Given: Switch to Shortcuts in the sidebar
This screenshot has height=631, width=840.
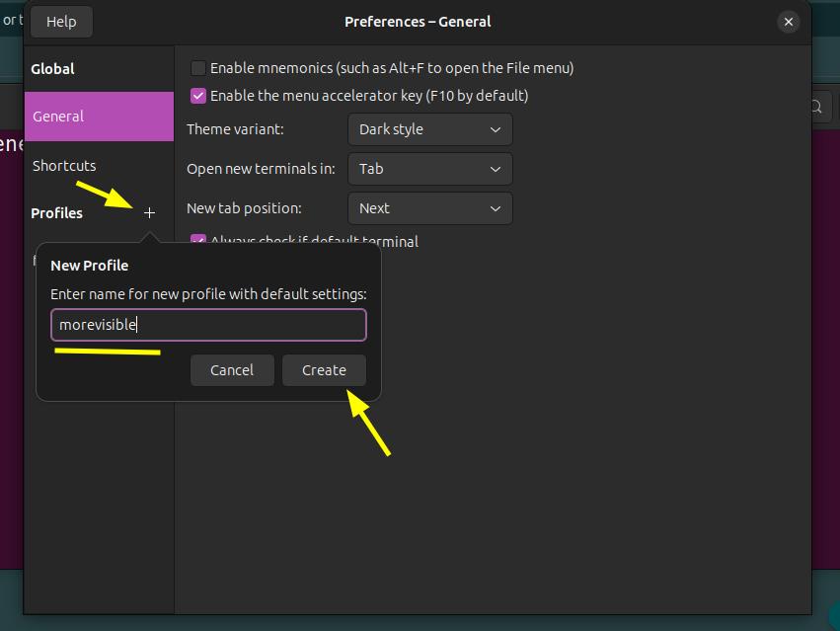Looking at the screenshot, I should tap(64, 166).
